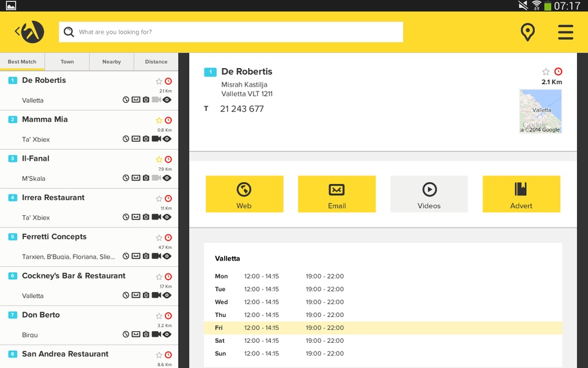The height and width of the screenshot is (368, 588).
Task: Tap Irrera Restaurant eye view icon
Action: pyautogui.click(x=167, y=217)
